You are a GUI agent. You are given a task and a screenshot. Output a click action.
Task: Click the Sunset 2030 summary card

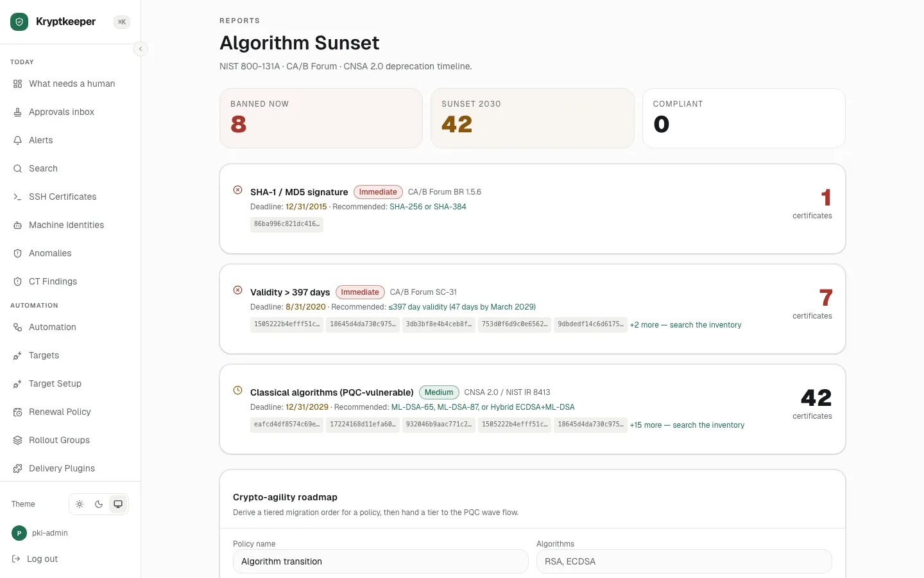click(533, 118)
